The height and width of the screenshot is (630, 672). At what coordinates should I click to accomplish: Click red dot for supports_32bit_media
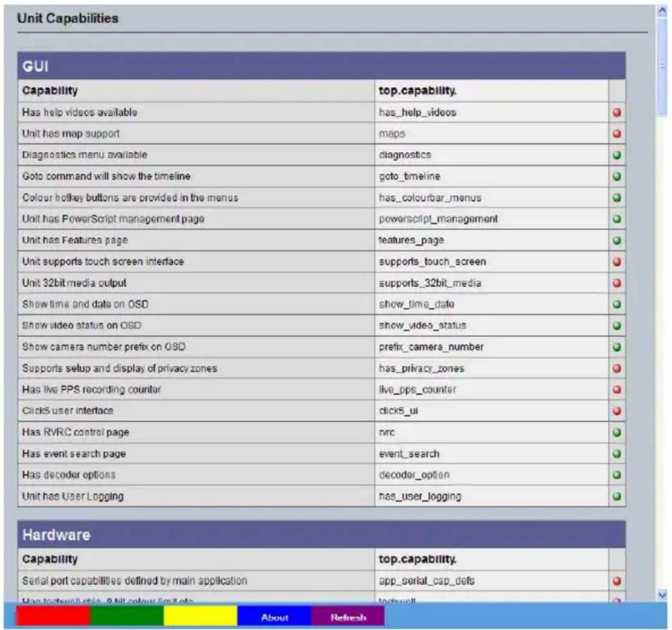pos(617,283)
